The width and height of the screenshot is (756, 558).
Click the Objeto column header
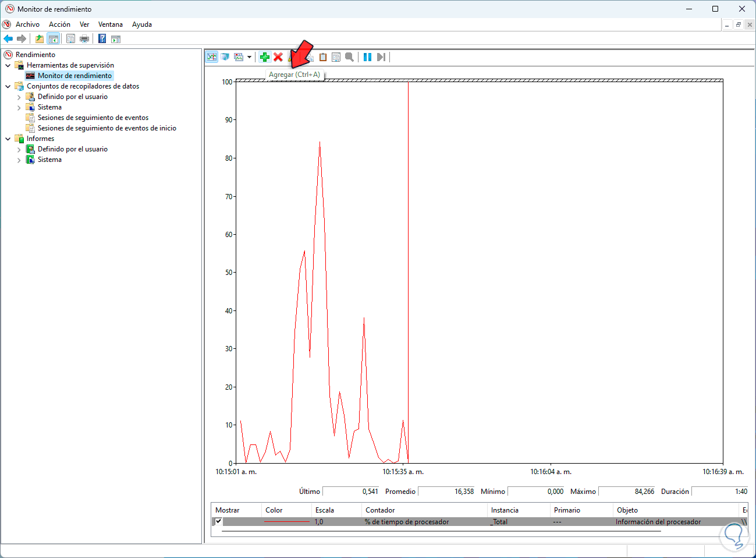point(676,510)
